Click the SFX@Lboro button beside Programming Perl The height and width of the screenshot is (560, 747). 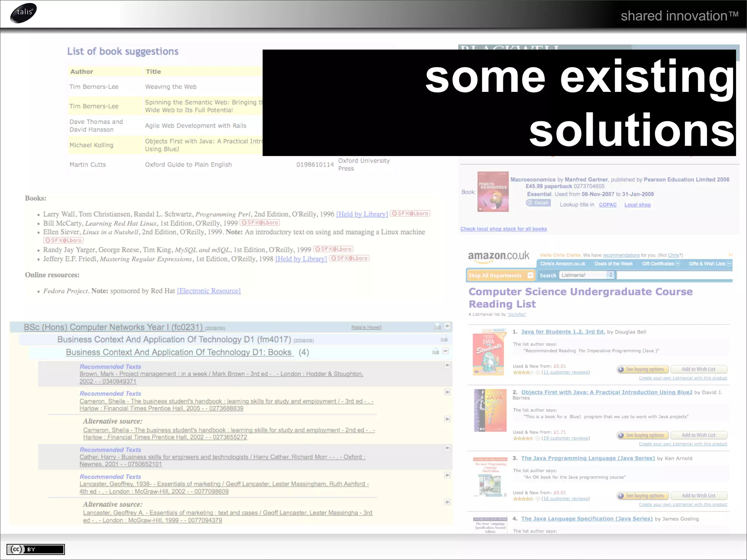410,213
